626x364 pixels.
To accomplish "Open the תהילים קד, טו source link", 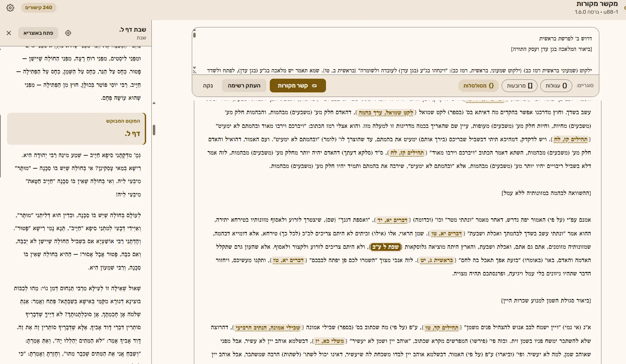I will coord(442,328).
